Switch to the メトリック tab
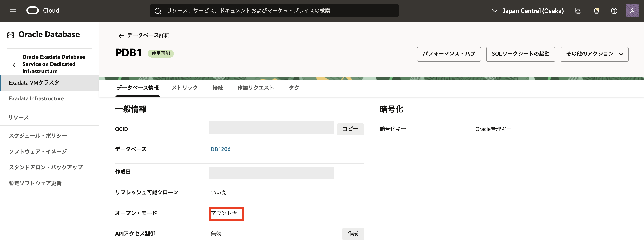This screenshot has width=644, height=243. coord(184,88)
